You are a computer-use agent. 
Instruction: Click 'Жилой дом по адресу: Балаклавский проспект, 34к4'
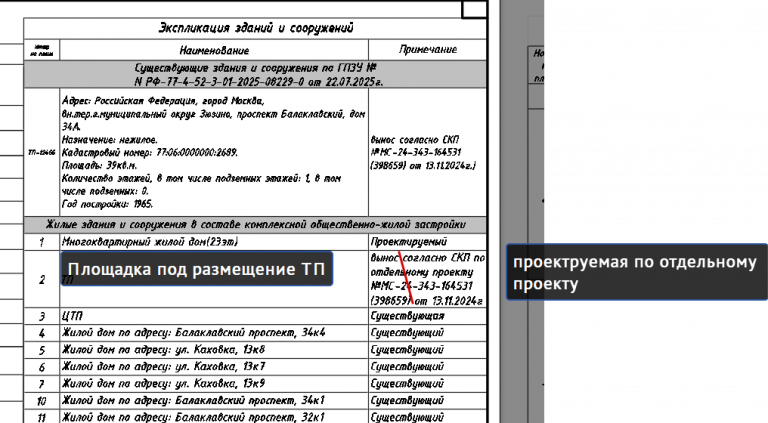click(x=193, y=333)
